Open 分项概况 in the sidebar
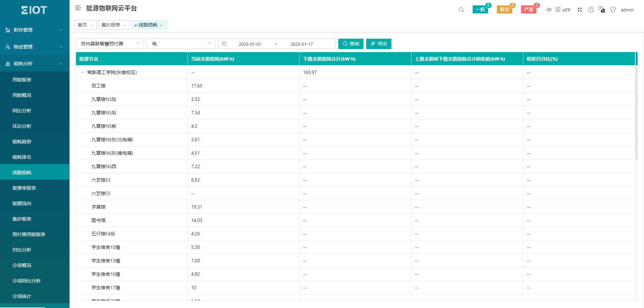The image size is (644, 308). point(35,265)
